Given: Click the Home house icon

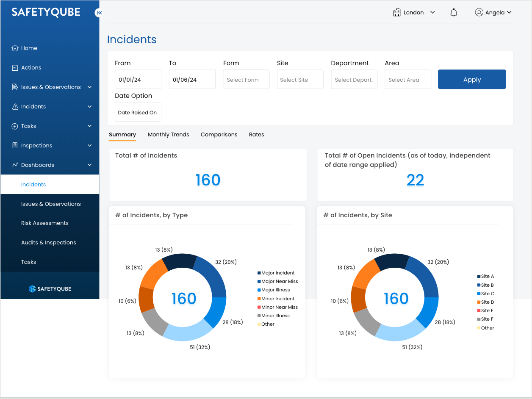Looking at the screenshot, I should point(15,48).
